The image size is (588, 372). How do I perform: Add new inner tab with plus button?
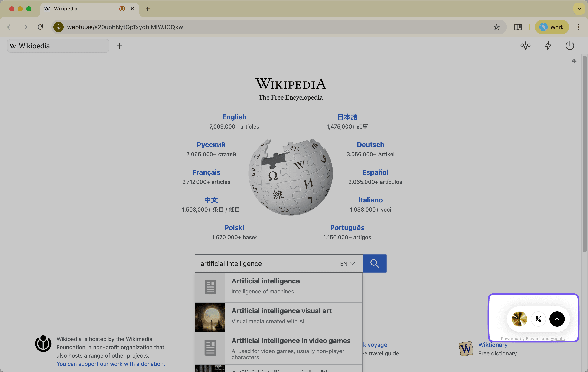pos(119,46)
